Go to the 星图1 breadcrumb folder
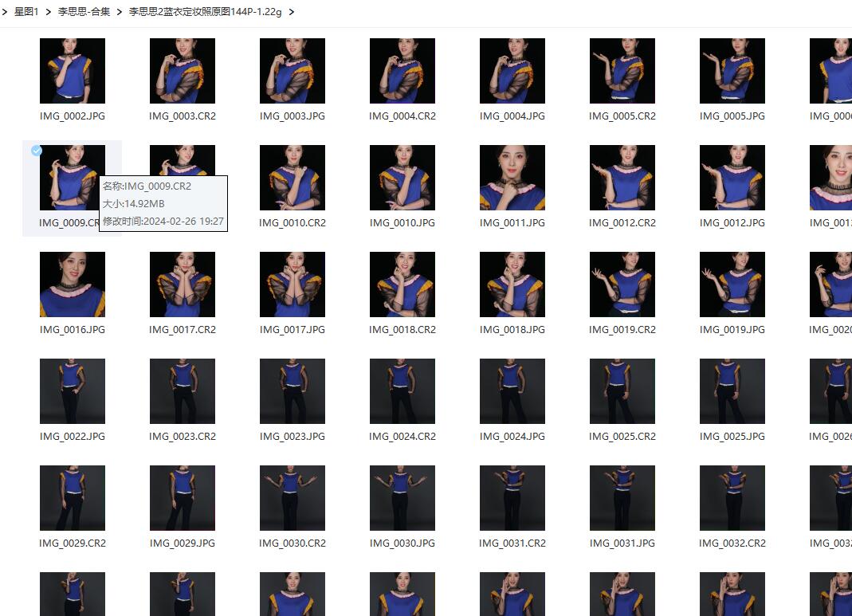Image resolution: width=852 pixels, height=616 pixels. (x=26, y=11)
